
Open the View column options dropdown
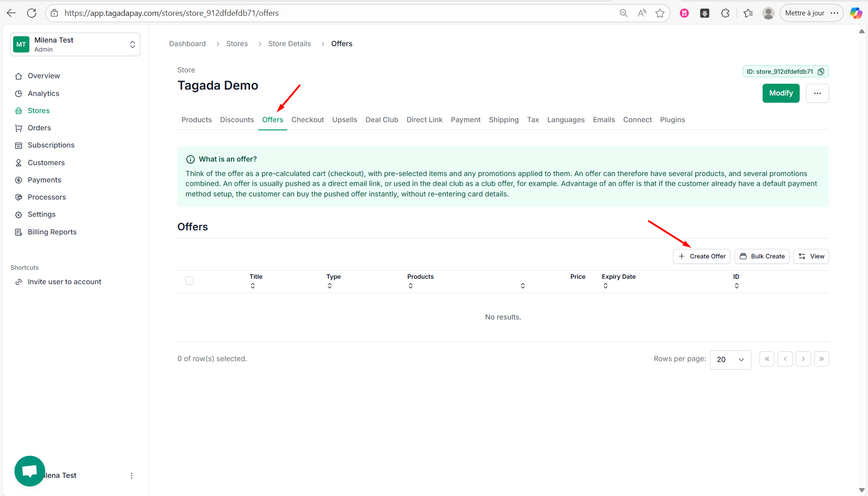[811, 256]
